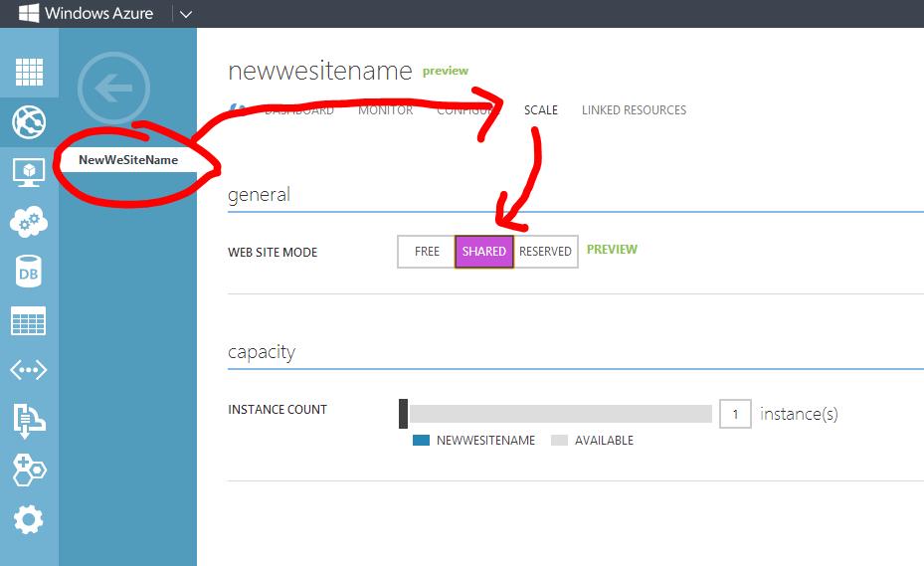Set web site mode to Shared

(x=483, y=252)
